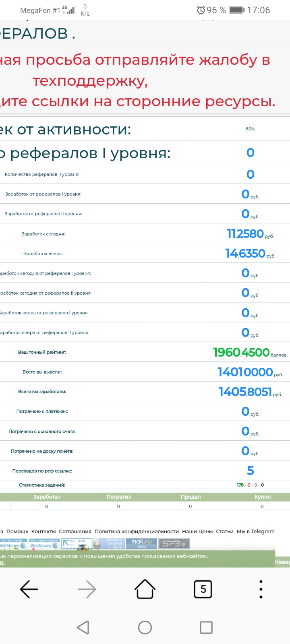Open the mail.ru counter badge

click(x=141, y=544)
